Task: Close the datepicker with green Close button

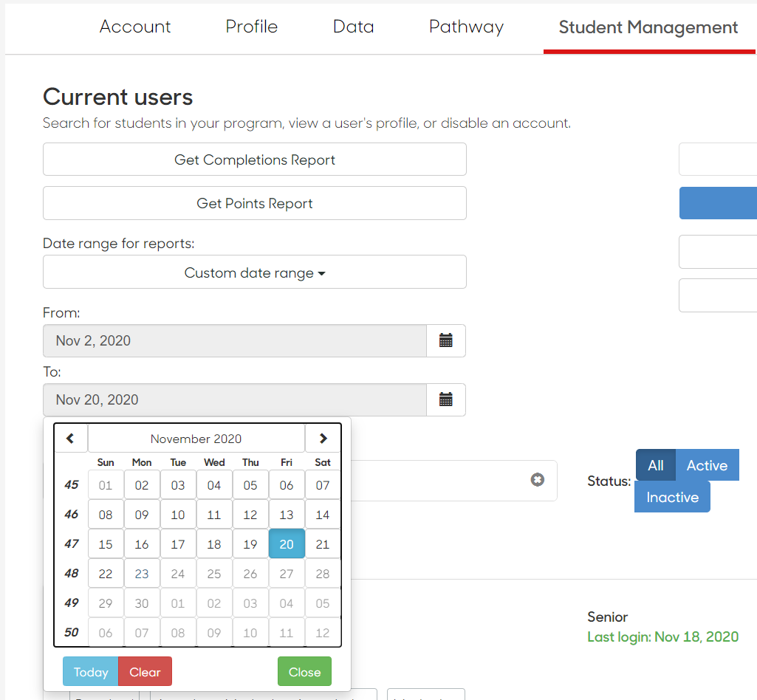Action: point(304,671)
